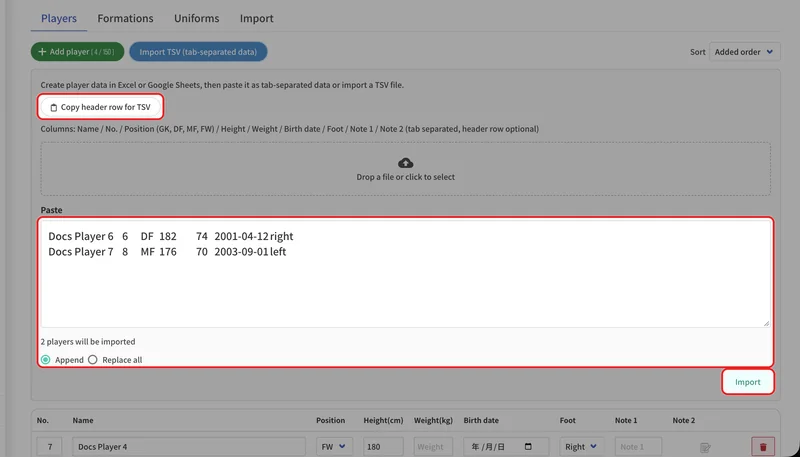This screenshot has width=800, height=457.
Task: Click the Import button below the paste box
Action: point(748,382)
